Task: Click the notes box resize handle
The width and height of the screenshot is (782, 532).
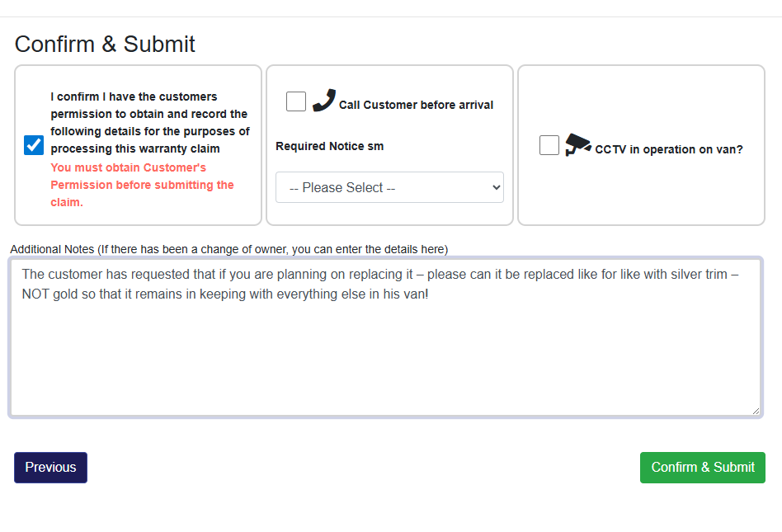Action: 756,410
